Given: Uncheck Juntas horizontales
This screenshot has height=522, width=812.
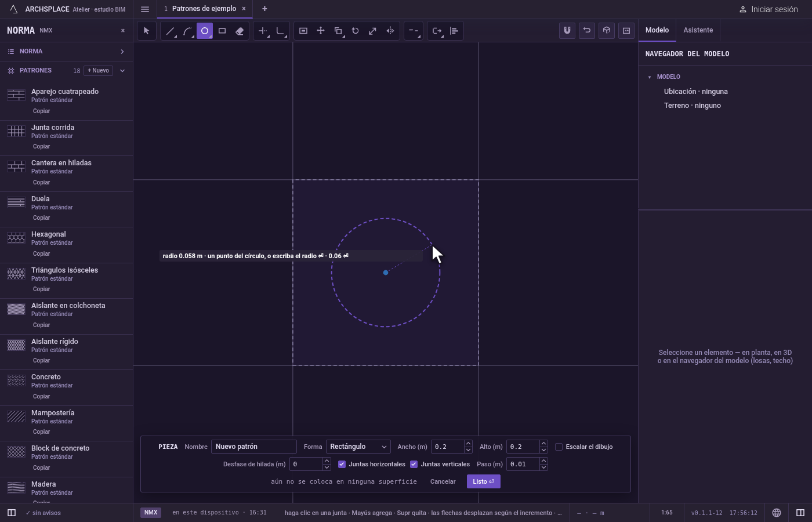Looking at the screenshot, I should (342, 464).
